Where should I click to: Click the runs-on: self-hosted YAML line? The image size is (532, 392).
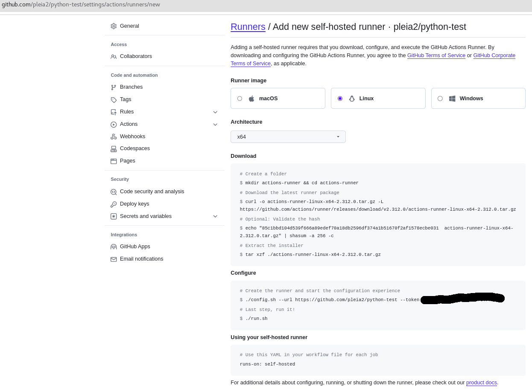267,364
